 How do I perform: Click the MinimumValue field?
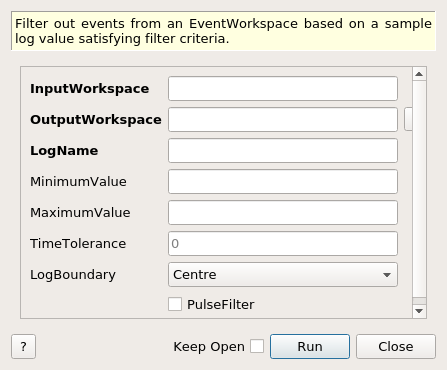[x=283, y=182]
